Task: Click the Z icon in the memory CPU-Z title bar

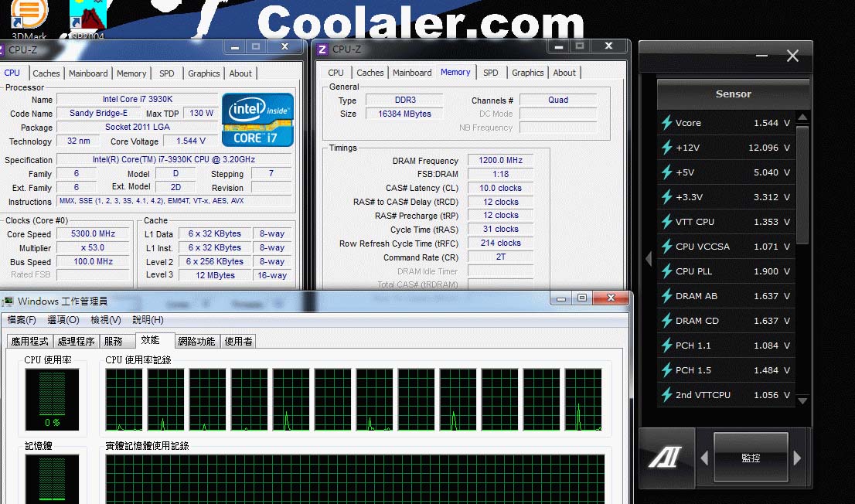Action: coord(322,49)
